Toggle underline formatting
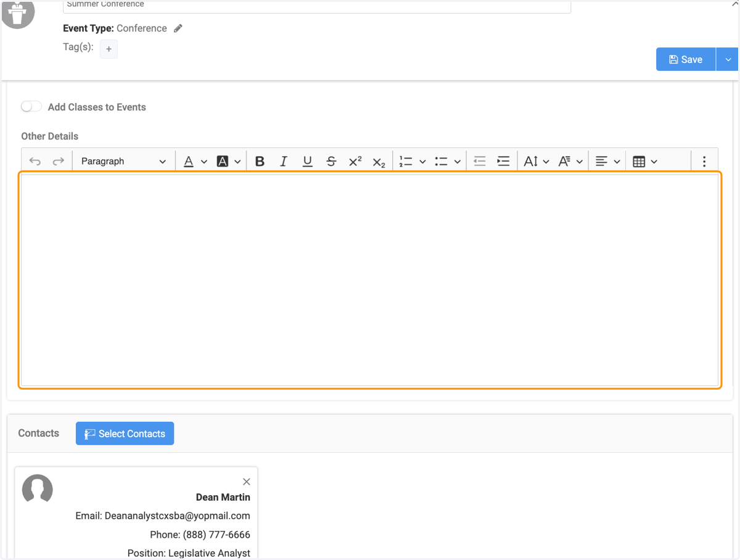This screenshot has width=740, height=560. (x=307, y=161)
